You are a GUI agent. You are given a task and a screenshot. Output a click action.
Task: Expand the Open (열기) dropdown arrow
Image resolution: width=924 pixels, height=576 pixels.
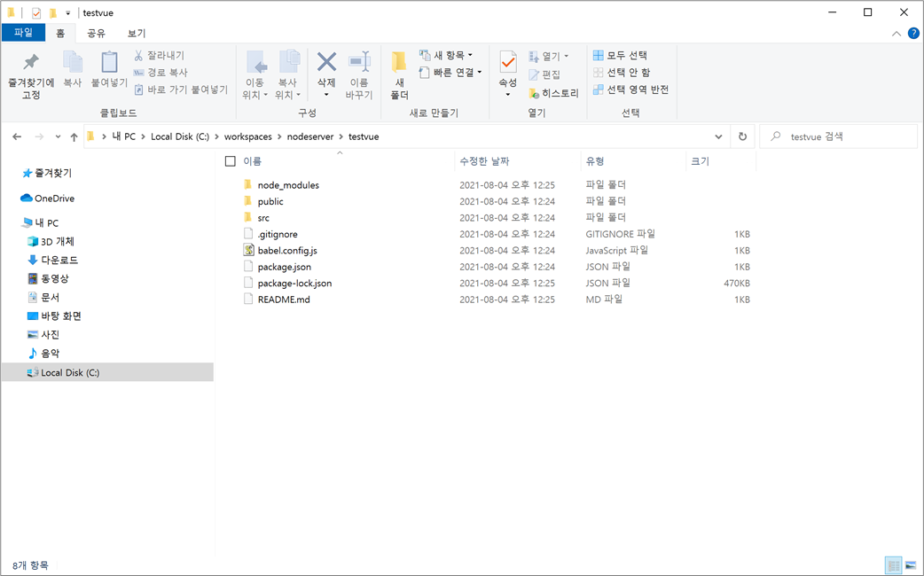coord(567,57)
